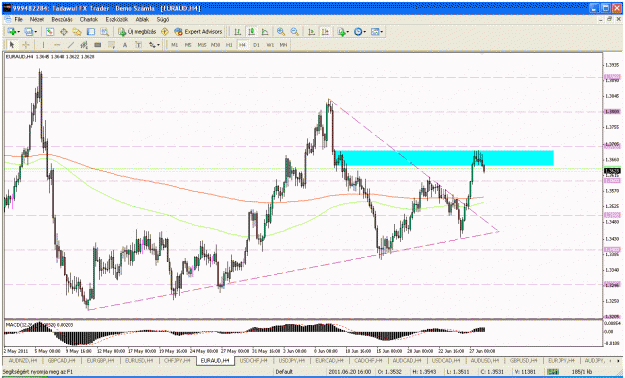Expand the Templates dropdown arrow

[x=381, y=32]
